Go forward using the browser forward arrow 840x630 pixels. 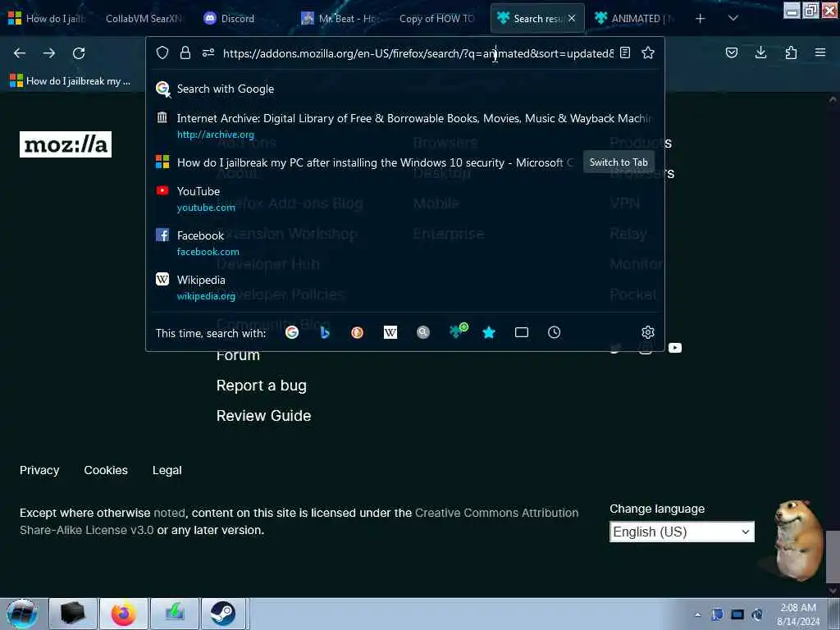pyautogui.click(x=49, y=53)
